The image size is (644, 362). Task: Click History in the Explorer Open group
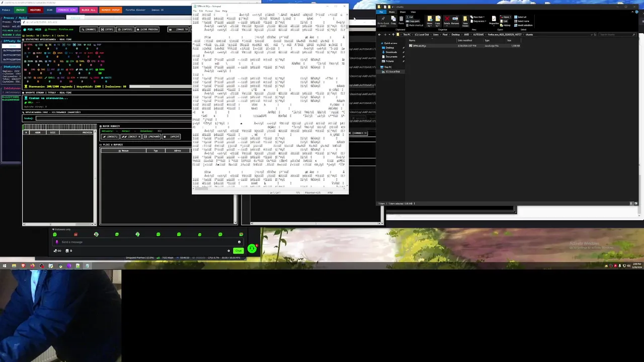point(505,25)
